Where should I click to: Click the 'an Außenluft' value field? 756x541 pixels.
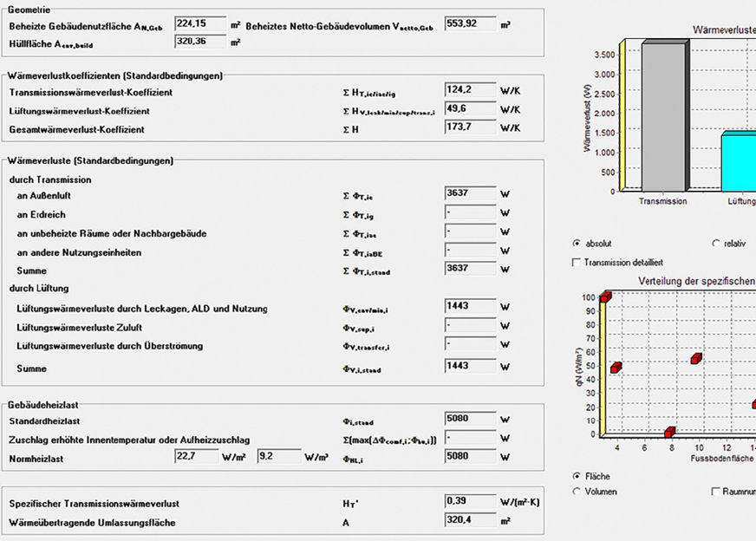pyautogui.click(x=470, y=193)
